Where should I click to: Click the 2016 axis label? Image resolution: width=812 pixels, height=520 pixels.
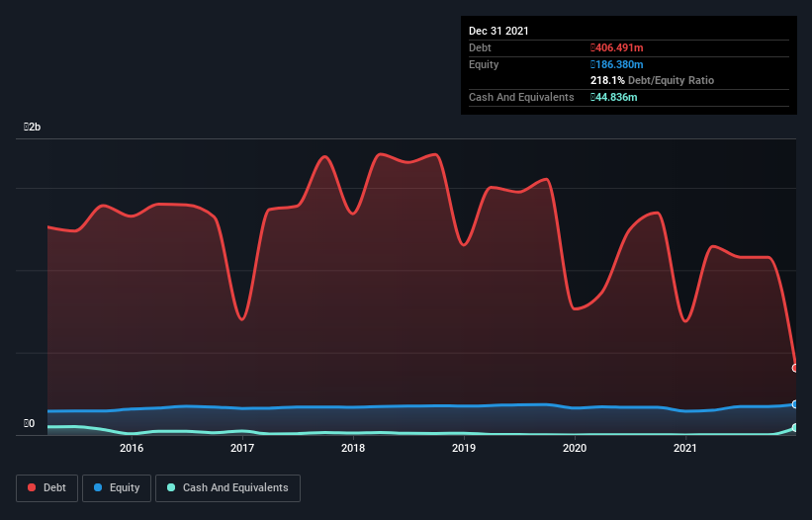pyautogui.click(x=132, y=448)
